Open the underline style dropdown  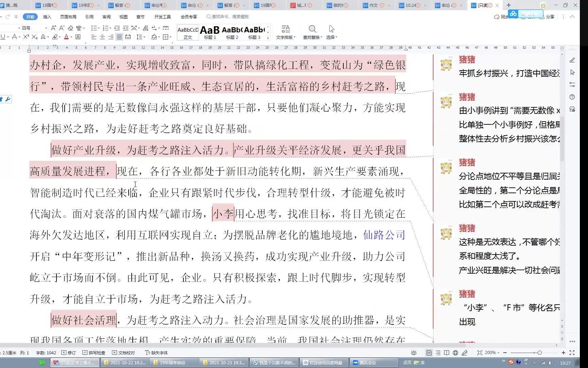7,37
